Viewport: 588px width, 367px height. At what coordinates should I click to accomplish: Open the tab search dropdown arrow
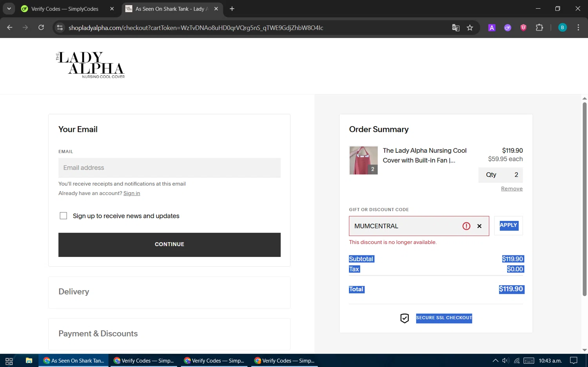(9, 9)
